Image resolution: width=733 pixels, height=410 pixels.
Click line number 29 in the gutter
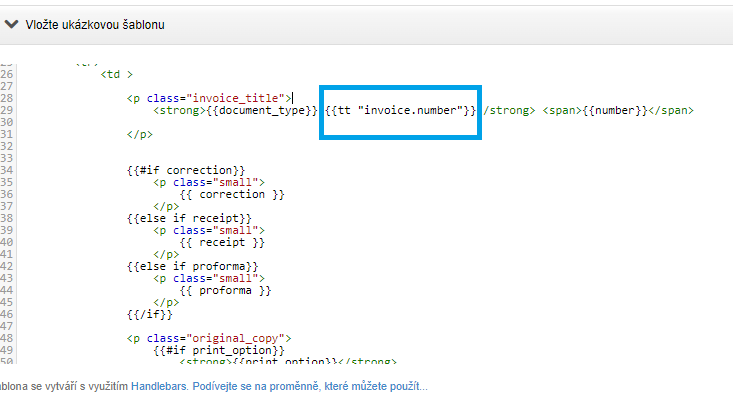(x=8, y=110)
